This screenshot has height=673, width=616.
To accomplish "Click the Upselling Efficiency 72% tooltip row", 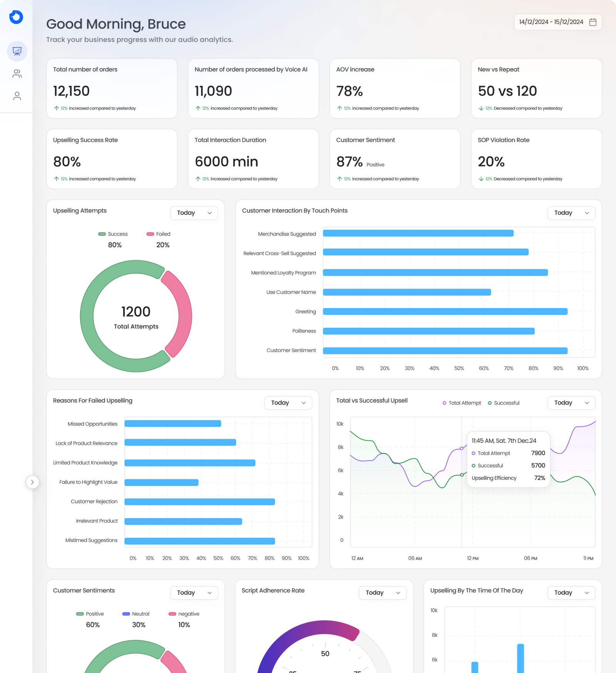I will coord(508,478).
